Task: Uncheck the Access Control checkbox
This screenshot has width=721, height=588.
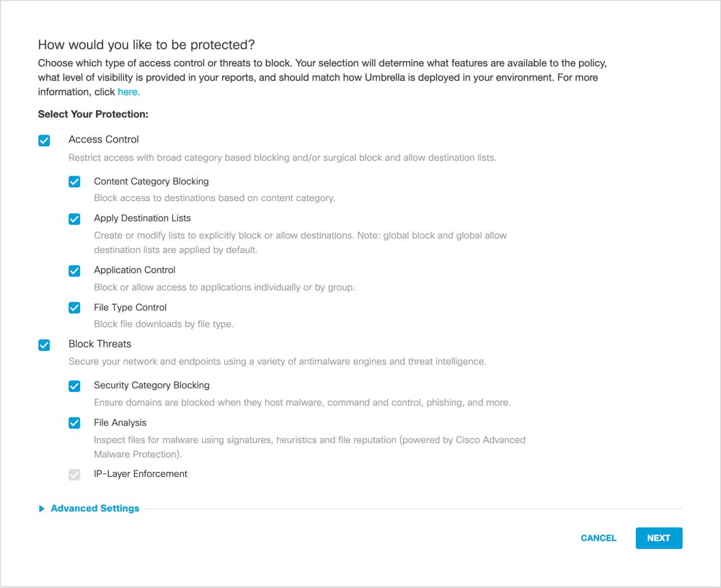Action: coord(44,141)
